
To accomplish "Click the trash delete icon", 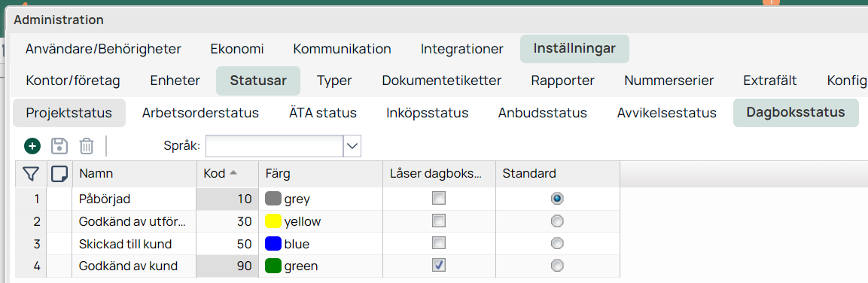I will click(87, 146).
